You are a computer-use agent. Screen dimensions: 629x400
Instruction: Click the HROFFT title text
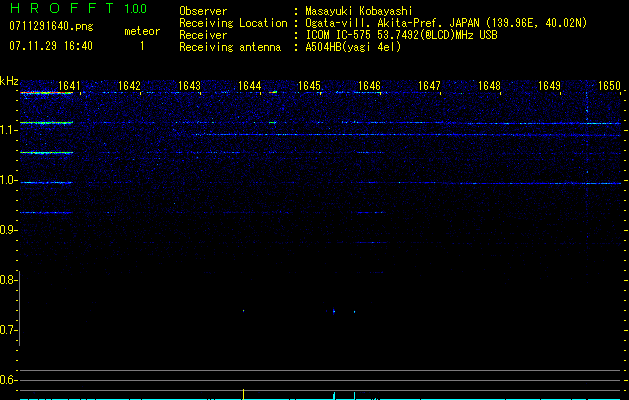[60, 9]
